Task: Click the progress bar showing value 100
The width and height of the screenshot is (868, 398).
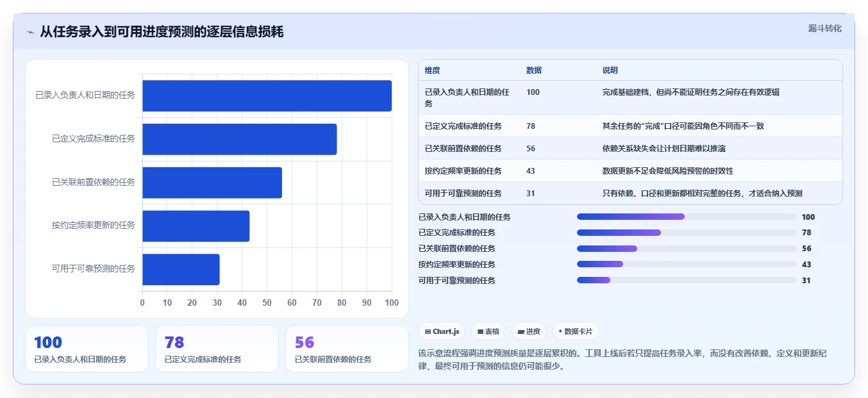Action: pos(687,217)
